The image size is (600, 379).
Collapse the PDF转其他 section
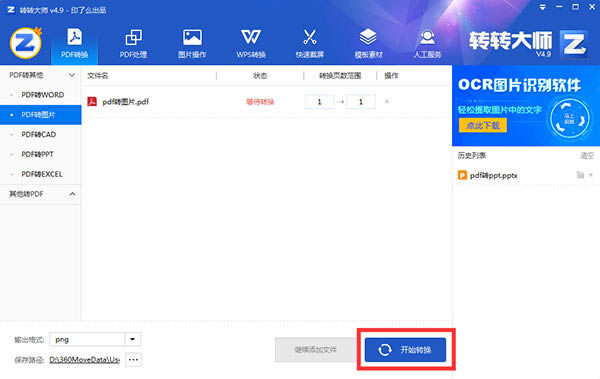click(x=72, y=75)
